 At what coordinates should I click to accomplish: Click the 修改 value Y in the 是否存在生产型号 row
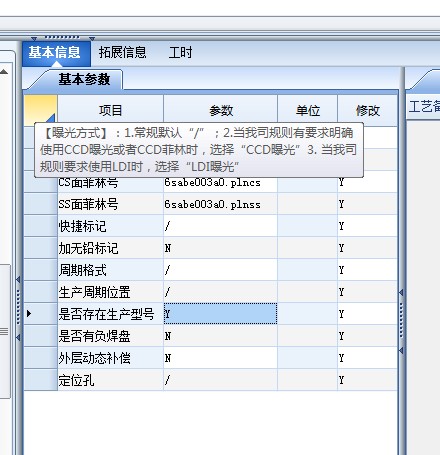341,314
